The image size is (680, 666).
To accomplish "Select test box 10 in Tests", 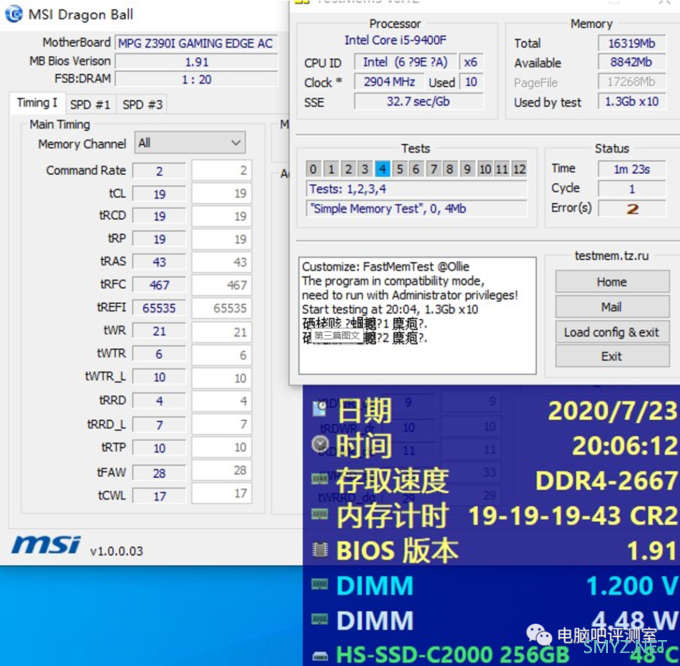I will coord(485,169).
